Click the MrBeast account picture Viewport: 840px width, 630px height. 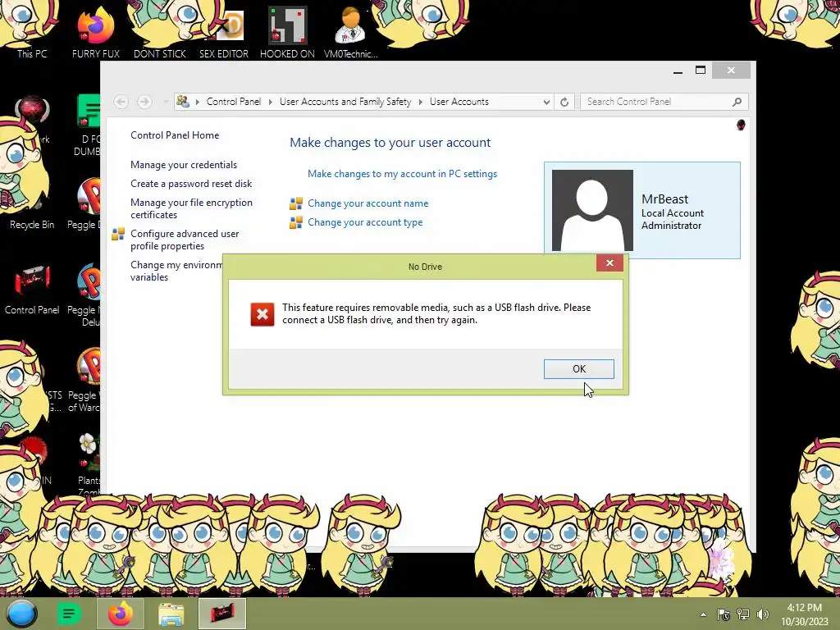592,210
